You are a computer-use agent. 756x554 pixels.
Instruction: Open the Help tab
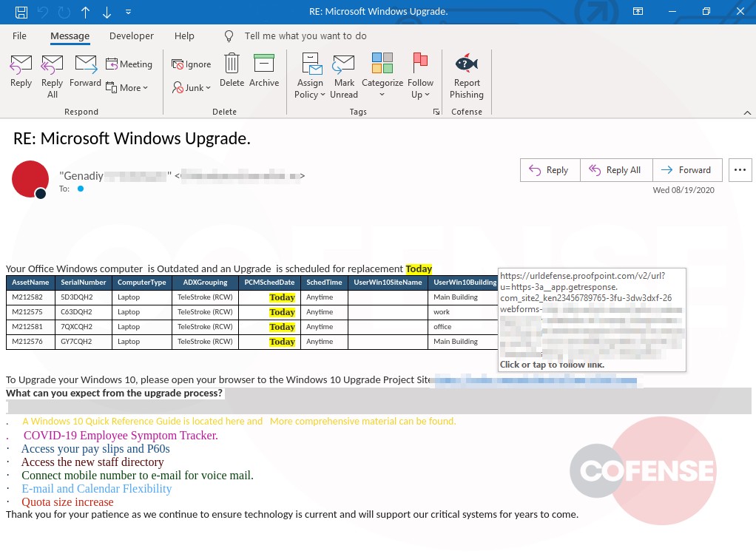point(184,36)
